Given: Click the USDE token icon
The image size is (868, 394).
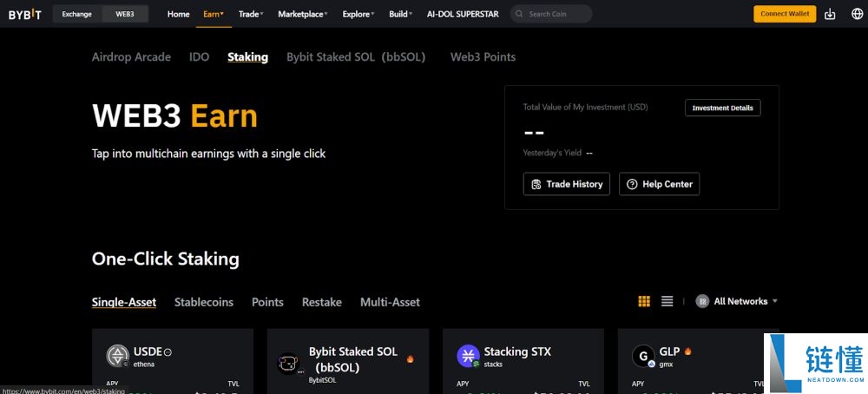Looking at the screenshot, I should tap(117, 356).
